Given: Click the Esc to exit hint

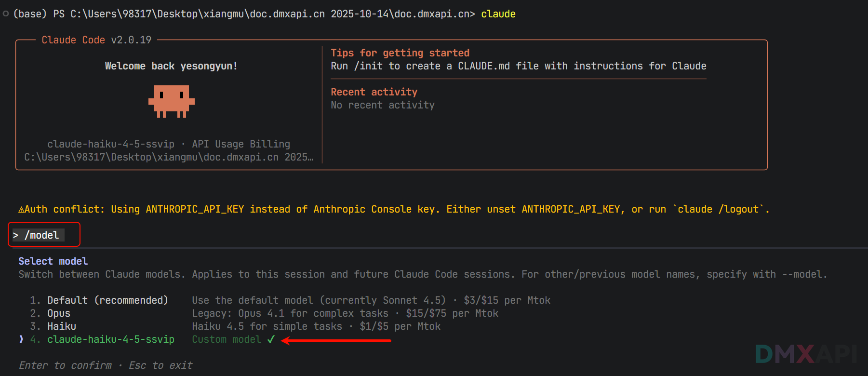Looking at the screenshot, I should click(x=160, y=365).
